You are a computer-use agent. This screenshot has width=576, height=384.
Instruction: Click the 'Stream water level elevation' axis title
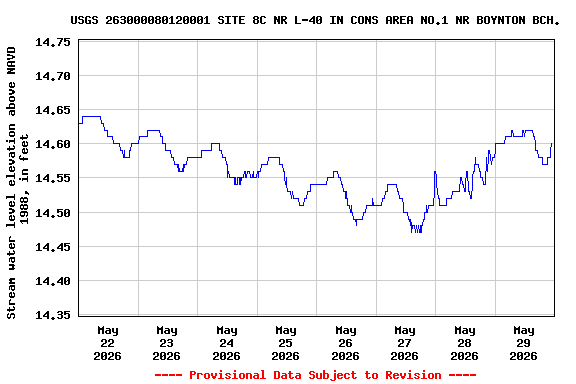17,183
